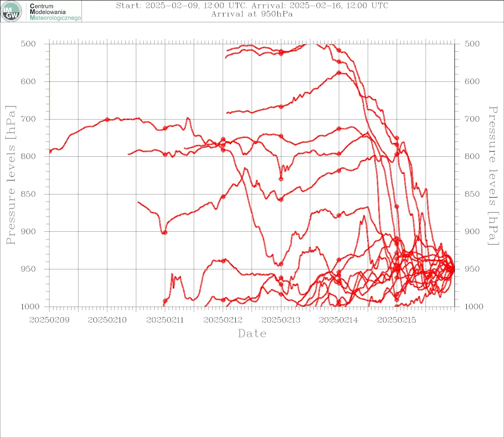Image resolution: width=504 pixels, height=438 pixels.
Task: Click the 575 hPa peak marker on 20250214
Action: coord(339,73)
